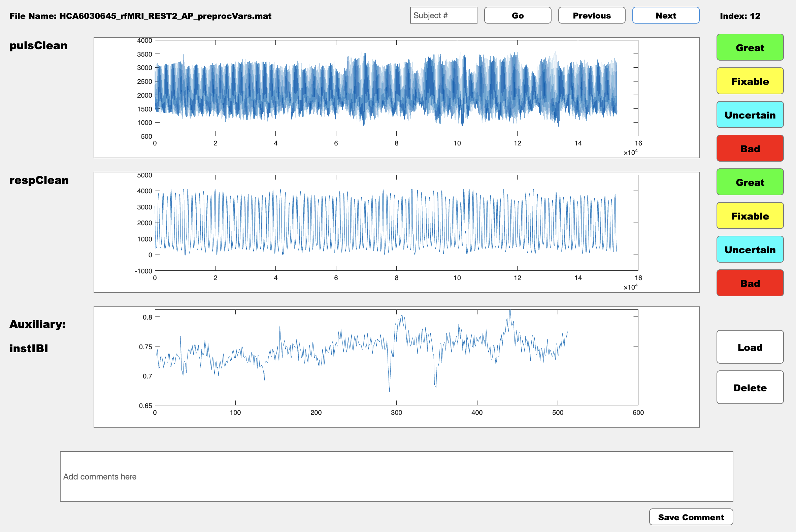Click the pulsClean label

click(38, 45)
